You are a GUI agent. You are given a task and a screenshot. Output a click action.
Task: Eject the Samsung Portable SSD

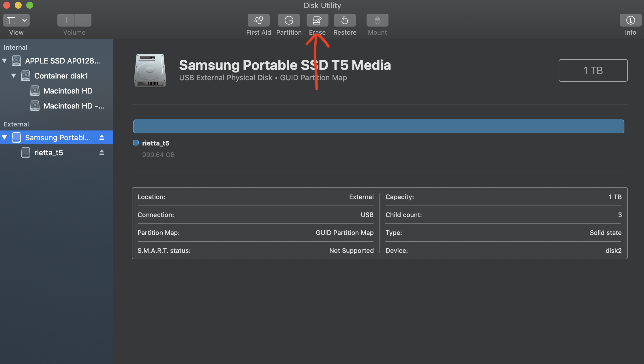coord(102,137)
